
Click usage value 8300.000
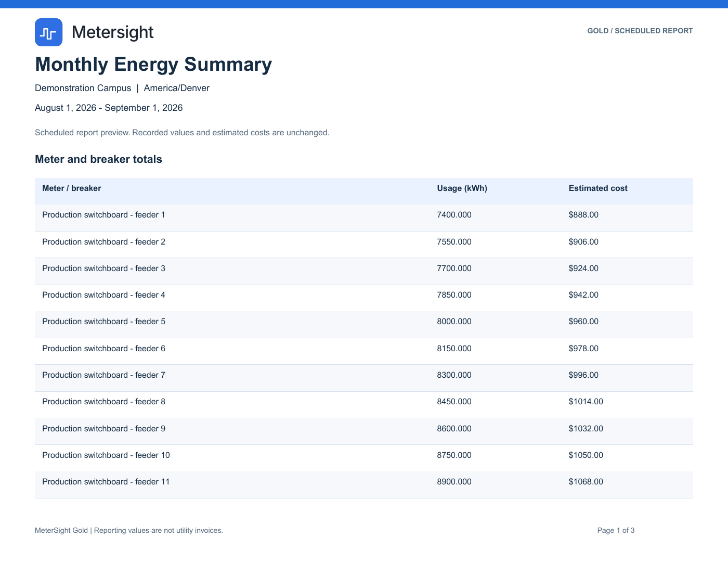click(454, 375)
